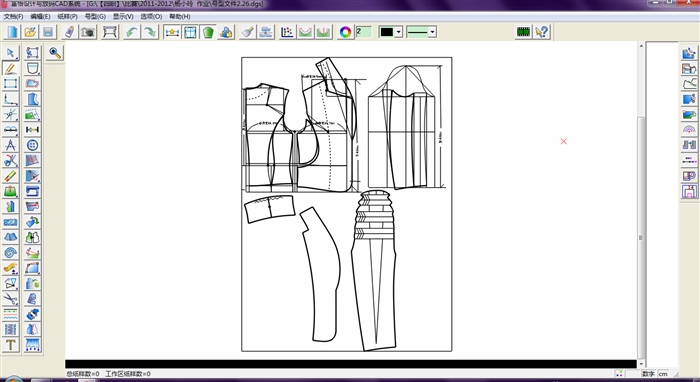
Task: Open the 号型(G) menu
Action: click(95, 17)
